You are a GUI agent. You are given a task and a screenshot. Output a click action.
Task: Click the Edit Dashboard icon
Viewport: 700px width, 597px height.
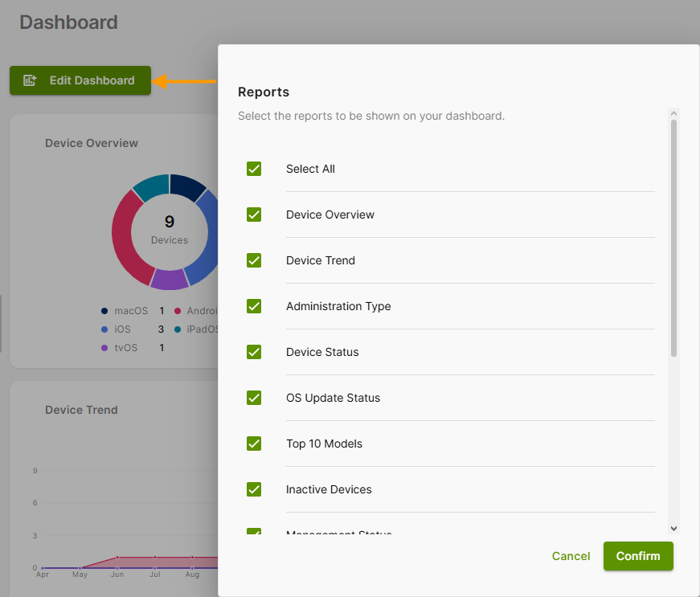[x=30, y=80]
